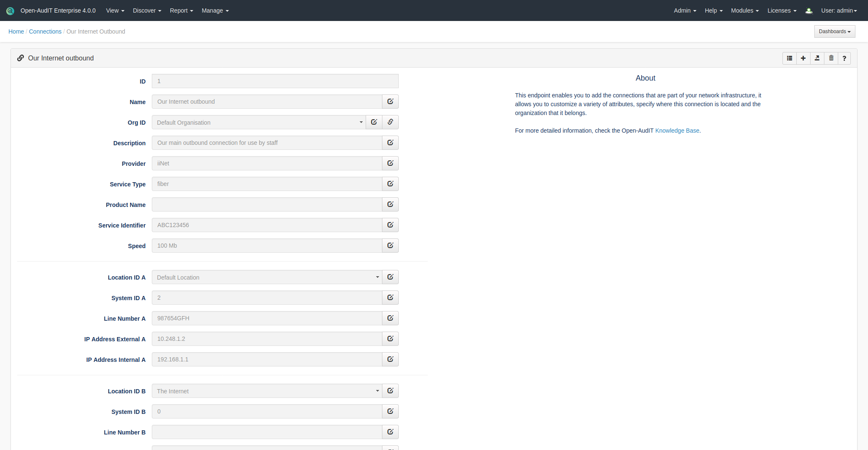This screenshot has width=868, height=450.
Task: Expand the Location ID A dropdown
Action: [x=267, y=277]
